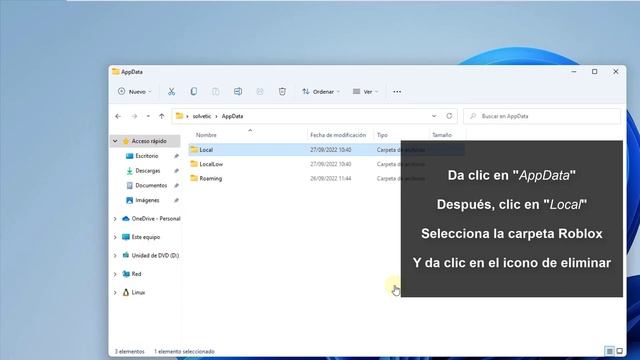
Task: Open Descargas in the sidebar
Action: click(x=148, y=171)
